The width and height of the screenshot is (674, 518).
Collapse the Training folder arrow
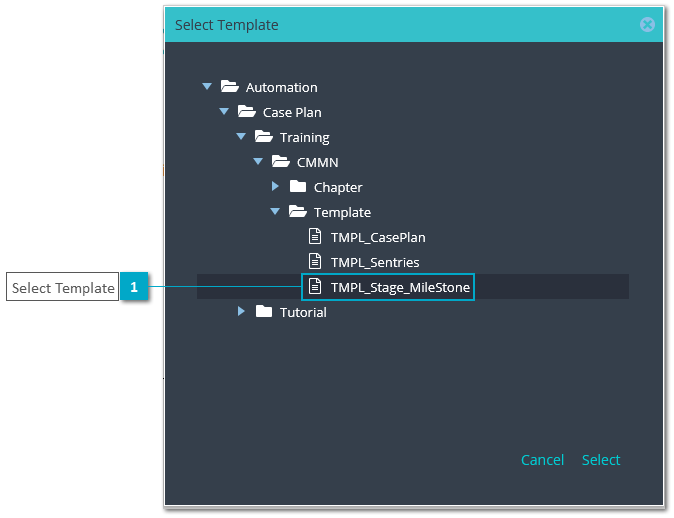(x=241, y=137)
